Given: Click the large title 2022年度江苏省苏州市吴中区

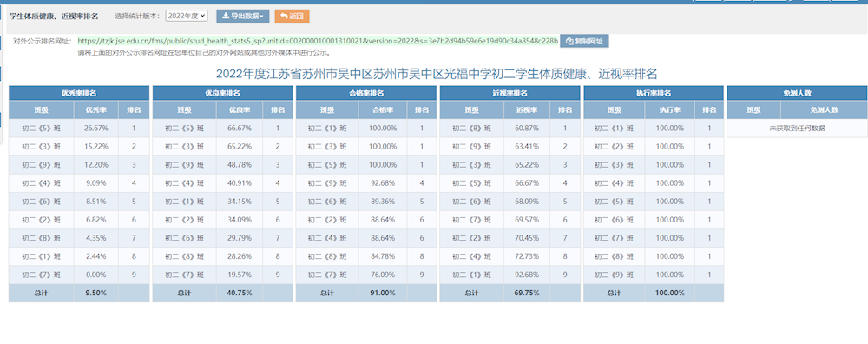Looking at the screenshot, I should [437, 74].
